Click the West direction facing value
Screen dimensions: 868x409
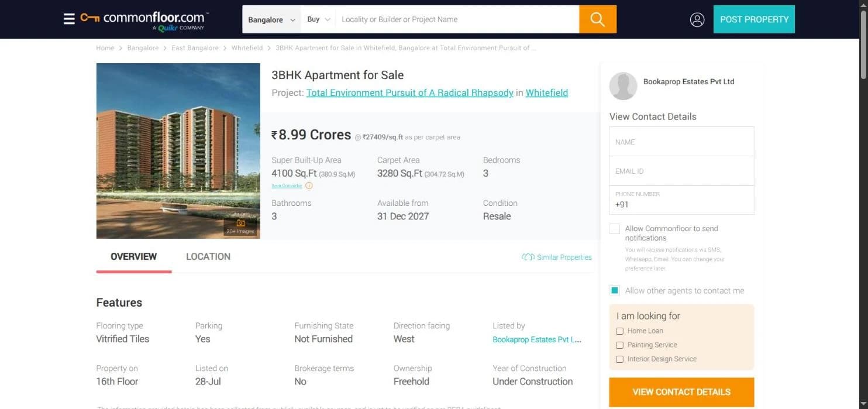click(404, 339)
